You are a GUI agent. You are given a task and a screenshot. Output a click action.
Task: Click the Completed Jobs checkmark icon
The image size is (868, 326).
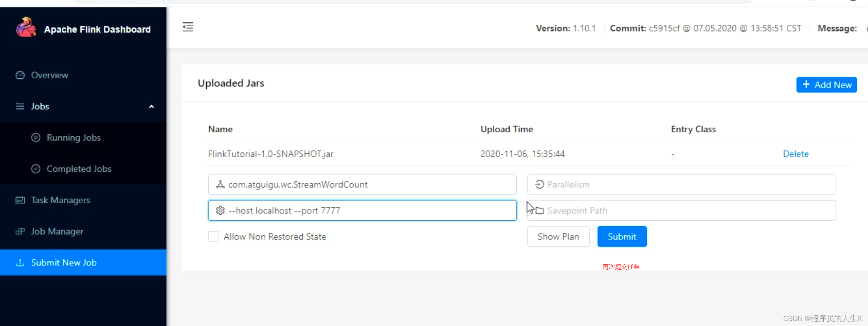click(x=36, y=169)
